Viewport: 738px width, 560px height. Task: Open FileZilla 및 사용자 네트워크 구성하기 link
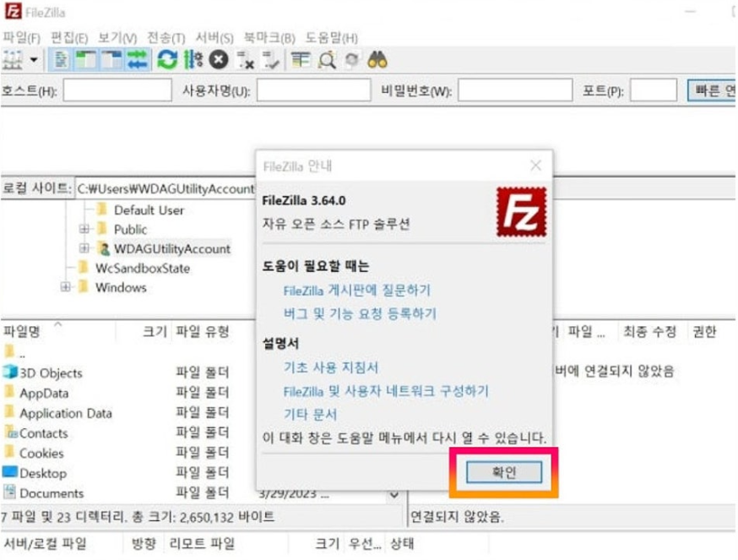pos(386,391)
